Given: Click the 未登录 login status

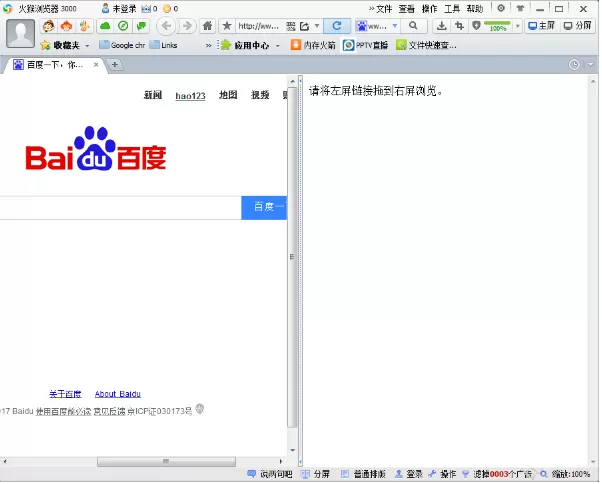Looking at the screenshot, I should (x=119, y=8).
